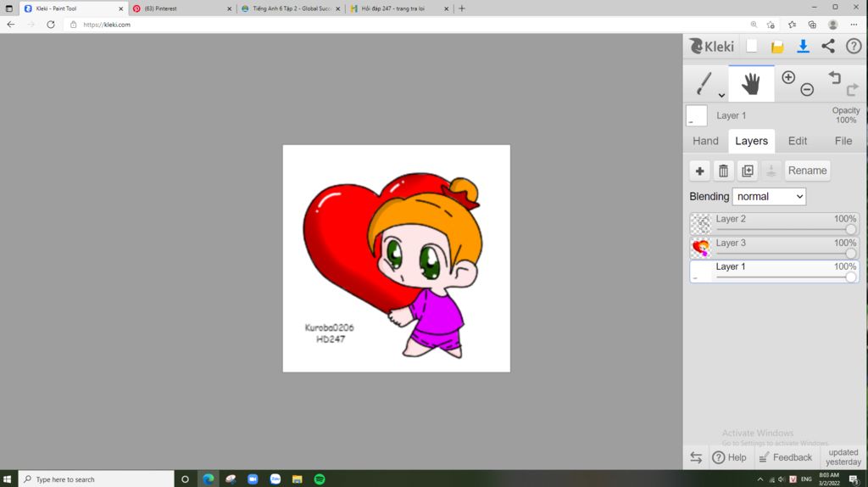Screen dimensions: 868x487
Task: Zoom in with the plus magnifier
Action: click(788, 77)
